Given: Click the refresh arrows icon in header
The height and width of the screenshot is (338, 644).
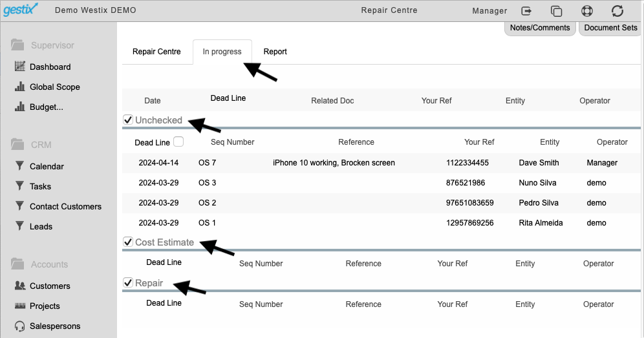Looking at the screenshot, I should coord(617,11).
